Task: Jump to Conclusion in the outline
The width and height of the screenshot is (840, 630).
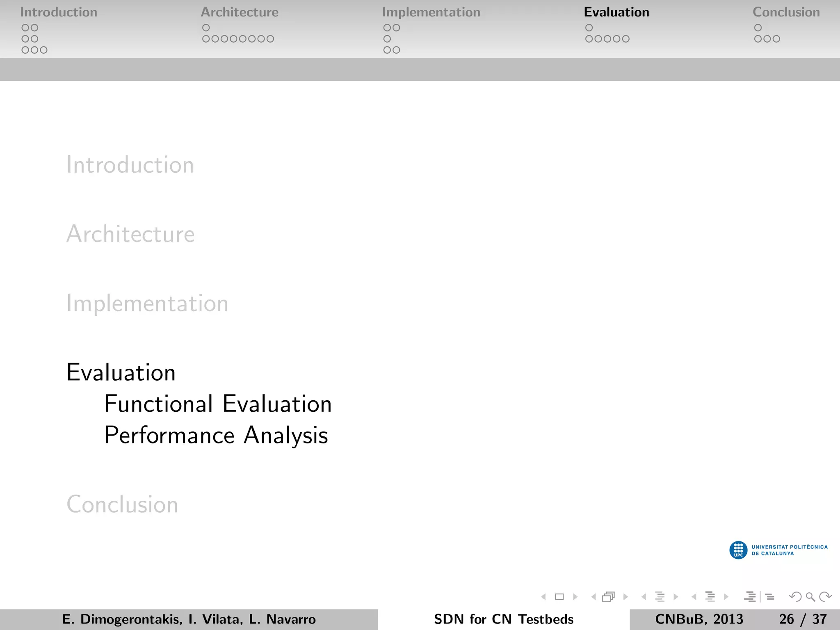Action: point(122,504)
